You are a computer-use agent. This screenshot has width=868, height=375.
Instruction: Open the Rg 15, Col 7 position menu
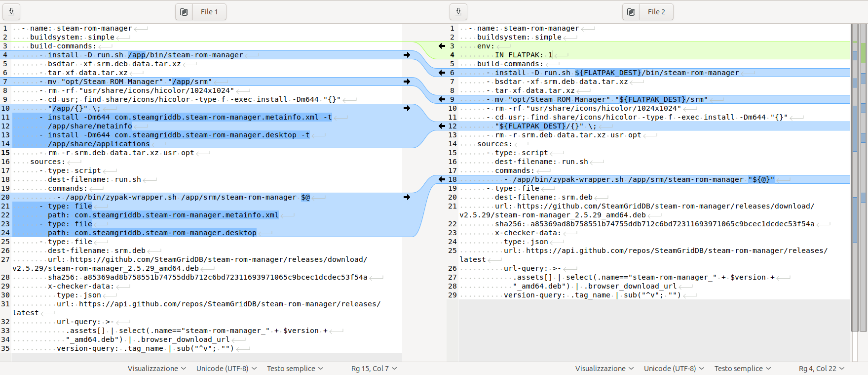(374, 369)
